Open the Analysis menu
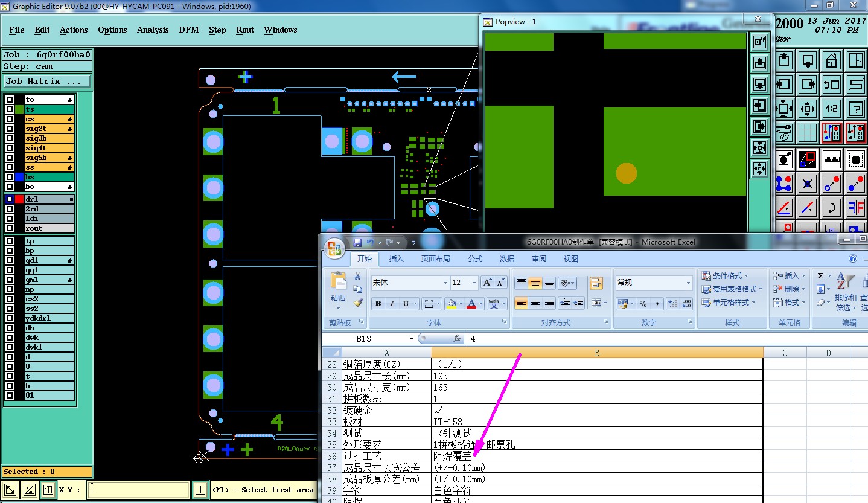The height and width of the screenshot is (503, 868). 153,30
